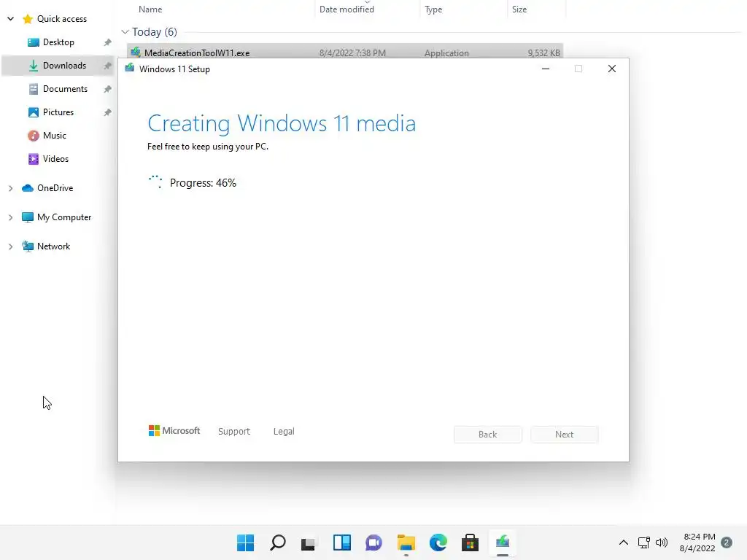Collapse the Quick access tree
The image size is (747, 560).
point(10,18)
